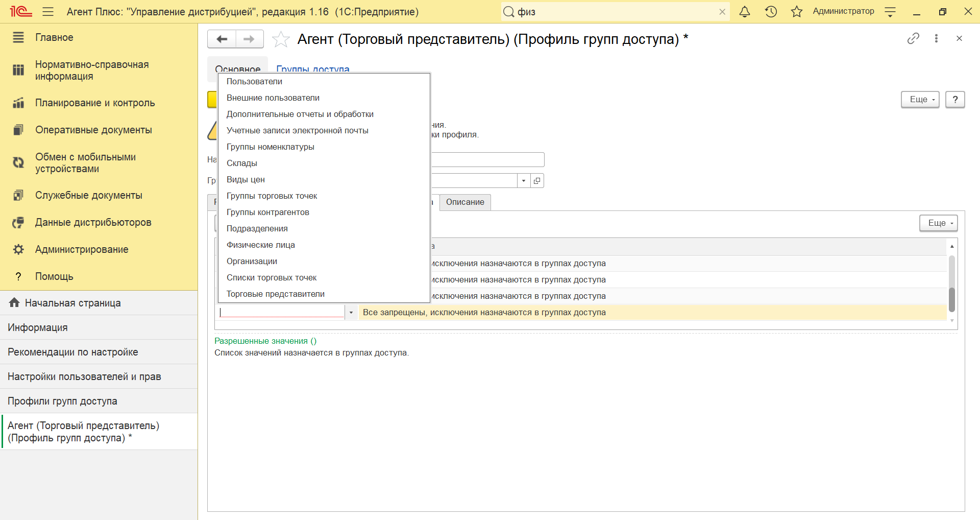Click highlighted row Все запрещены cell
The image size is (980, 520).
coord(653,313)
